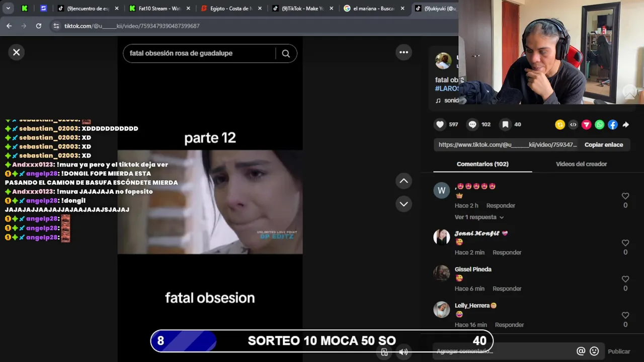The width and height of the screenshot is (644, 362).
Task: Click the search magnifier icon
Action: pos(286,53)
